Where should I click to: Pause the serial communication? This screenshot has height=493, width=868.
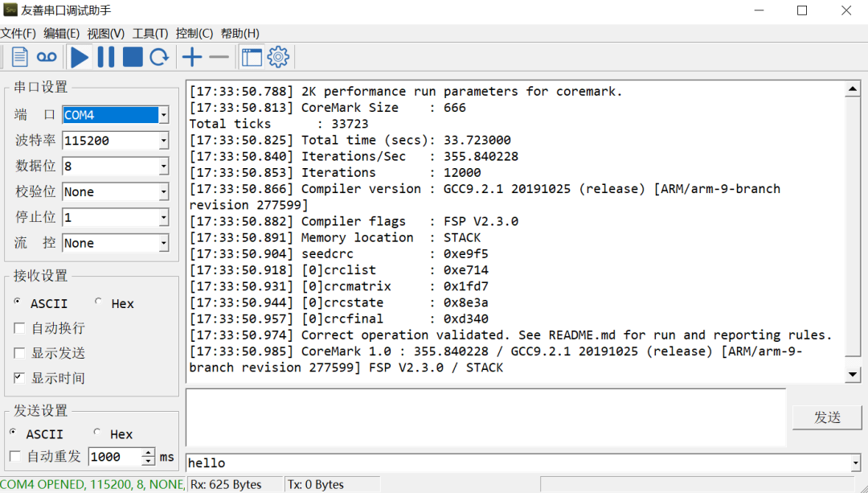106,57
